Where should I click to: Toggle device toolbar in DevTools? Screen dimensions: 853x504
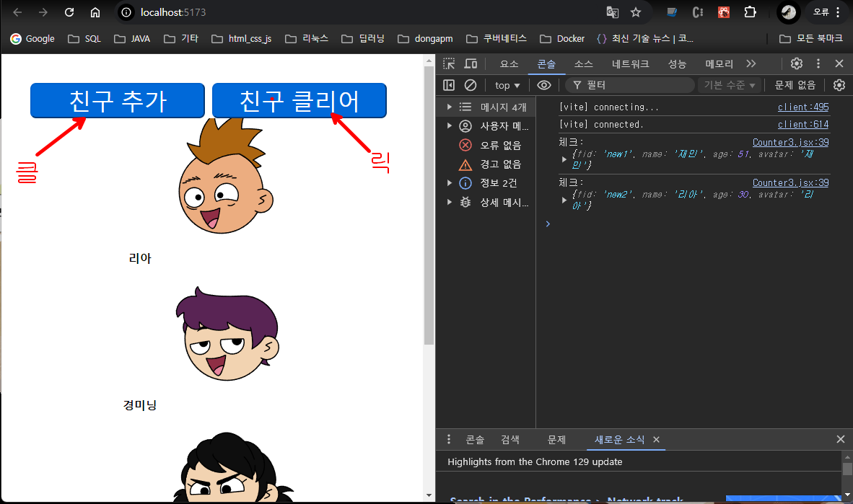[471, 63]
